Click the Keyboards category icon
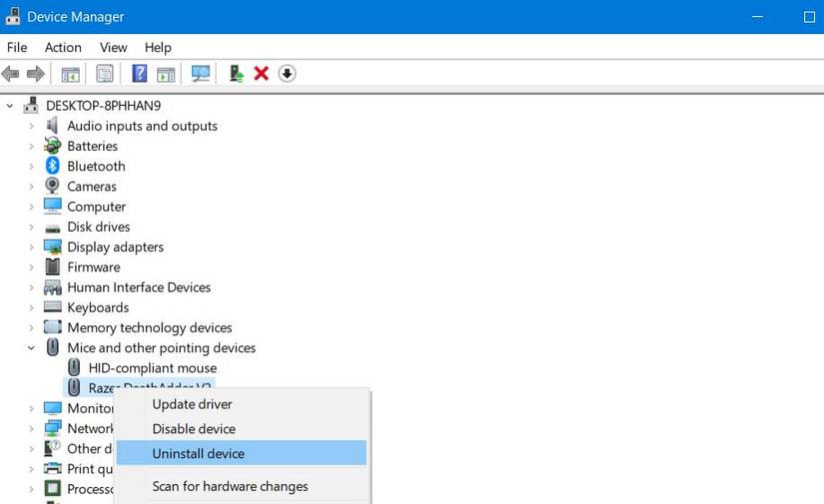This screenshot has height=504, width=824. 53,306
